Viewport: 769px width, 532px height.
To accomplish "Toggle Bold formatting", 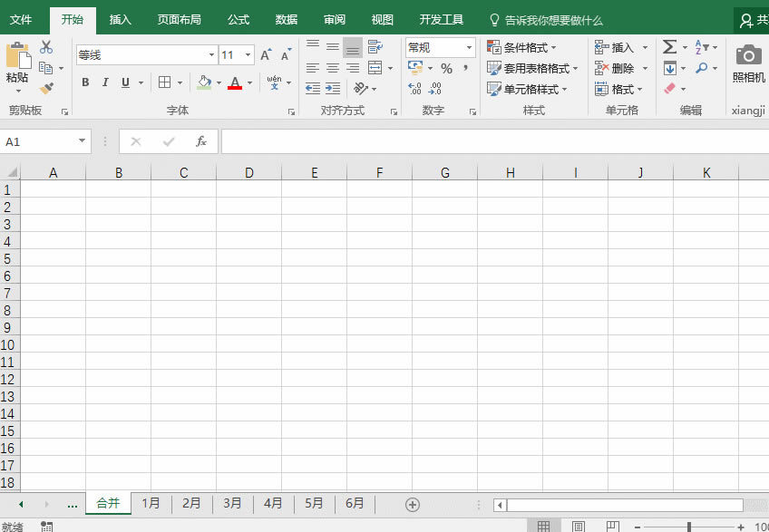I will [85, 82].
